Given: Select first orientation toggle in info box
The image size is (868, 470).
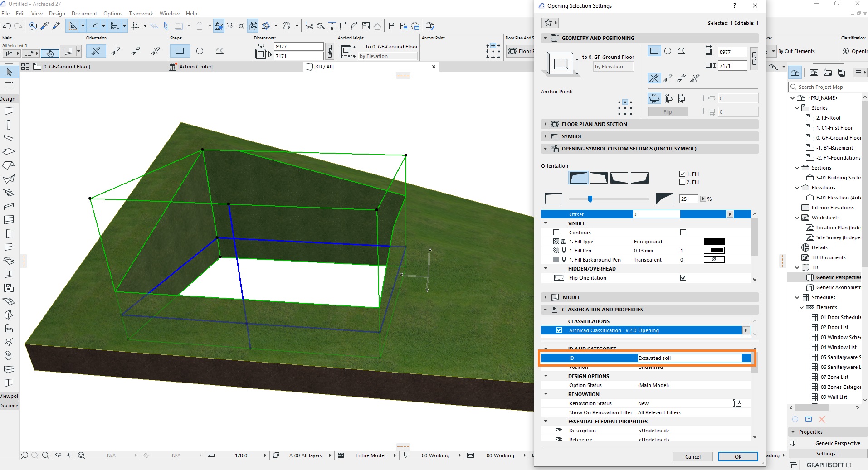Looking at the screenshot, I should tap(96, 51).
